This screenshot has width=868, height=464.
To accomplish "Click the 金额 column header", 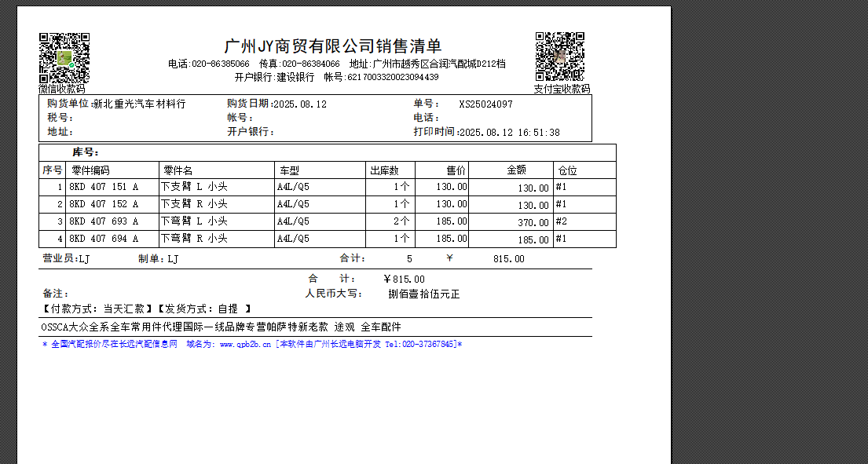I will pos(517,170).
